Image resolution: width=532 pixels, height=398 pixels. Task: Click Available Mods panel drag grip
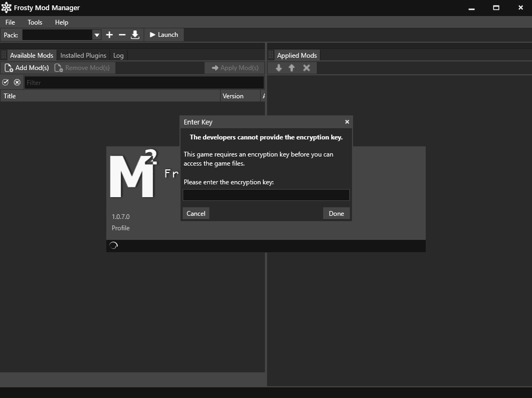(4, 55)
